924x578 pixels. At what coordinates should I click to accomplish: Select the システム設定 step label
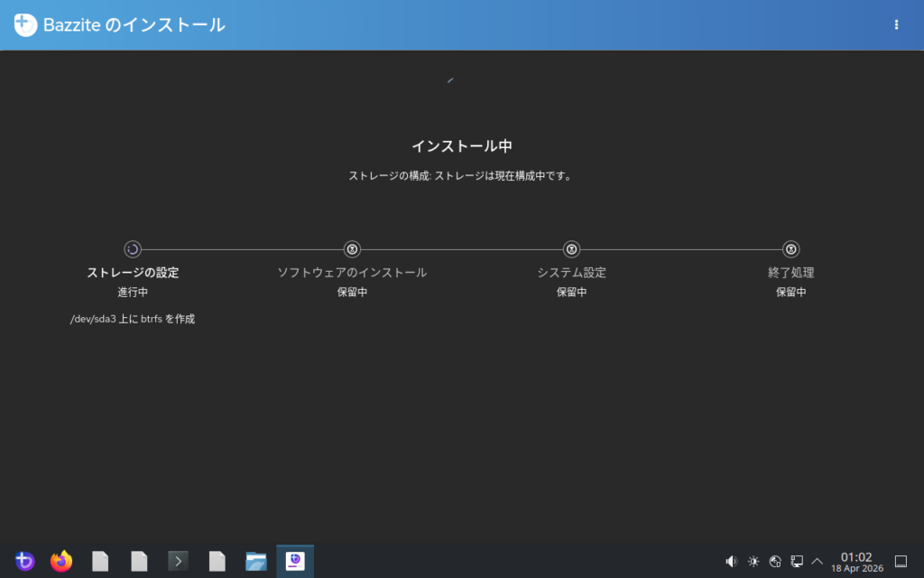click(x=571, y=273)
